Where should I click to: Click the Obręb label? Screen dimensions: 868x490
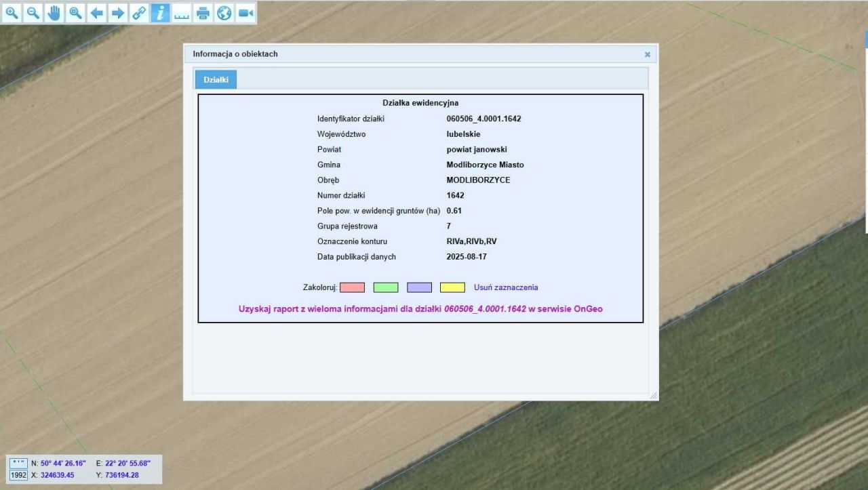coord(328,180)
